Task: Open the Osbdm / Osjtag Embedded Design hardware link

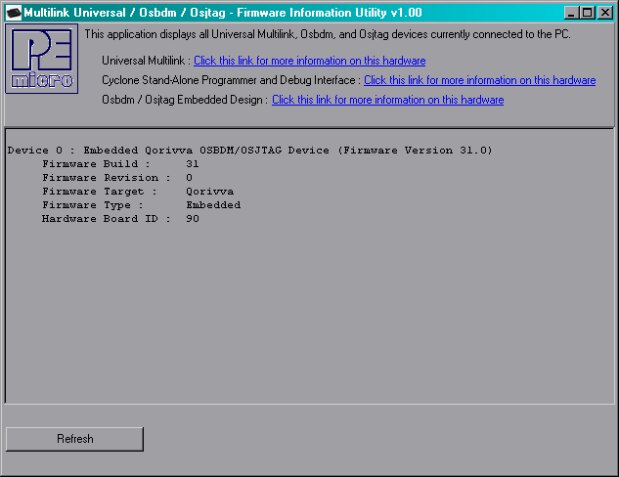Action: point(388,100)
